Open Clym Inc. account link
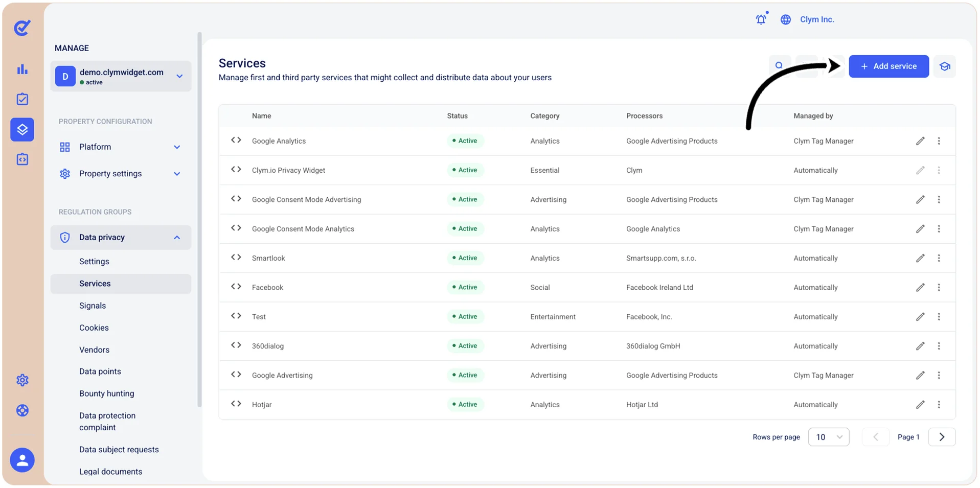This screenshot has height=488, width=980. click(817, 19)
